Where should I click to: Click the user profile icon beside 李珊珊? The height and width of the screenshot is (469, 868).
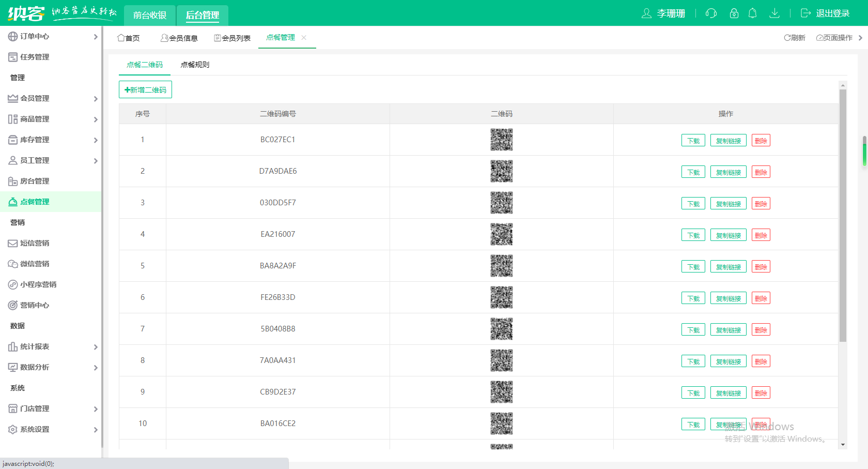pos(646,13)
